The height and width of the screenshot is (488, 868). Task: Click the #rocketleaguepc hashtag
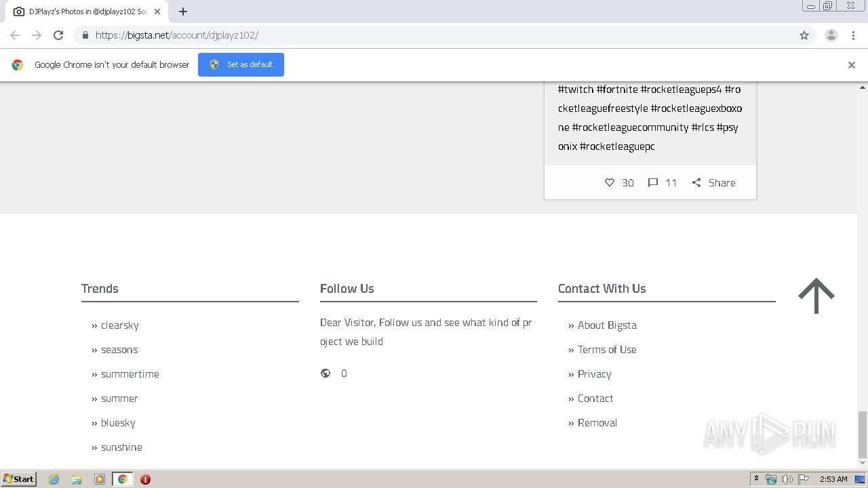coord(617,146)
